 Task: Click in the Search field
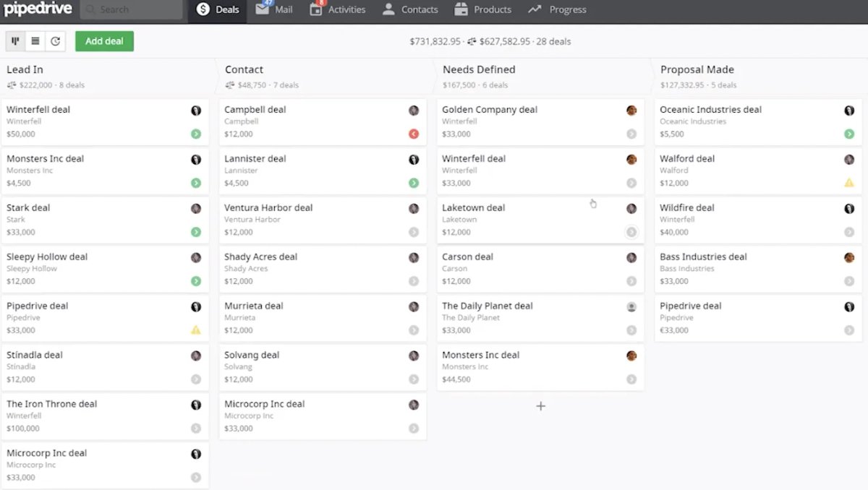(x=132, y=9)
